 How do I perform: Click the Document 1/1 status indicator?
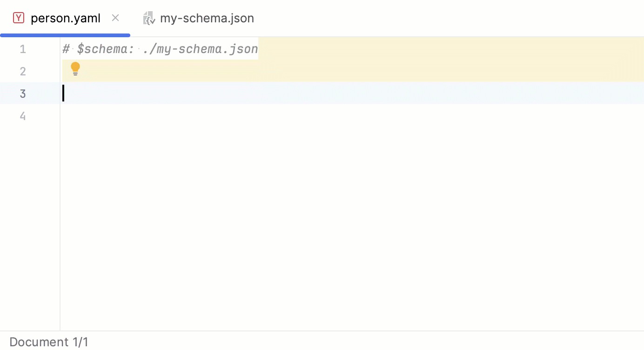click(x=49, y=342)
